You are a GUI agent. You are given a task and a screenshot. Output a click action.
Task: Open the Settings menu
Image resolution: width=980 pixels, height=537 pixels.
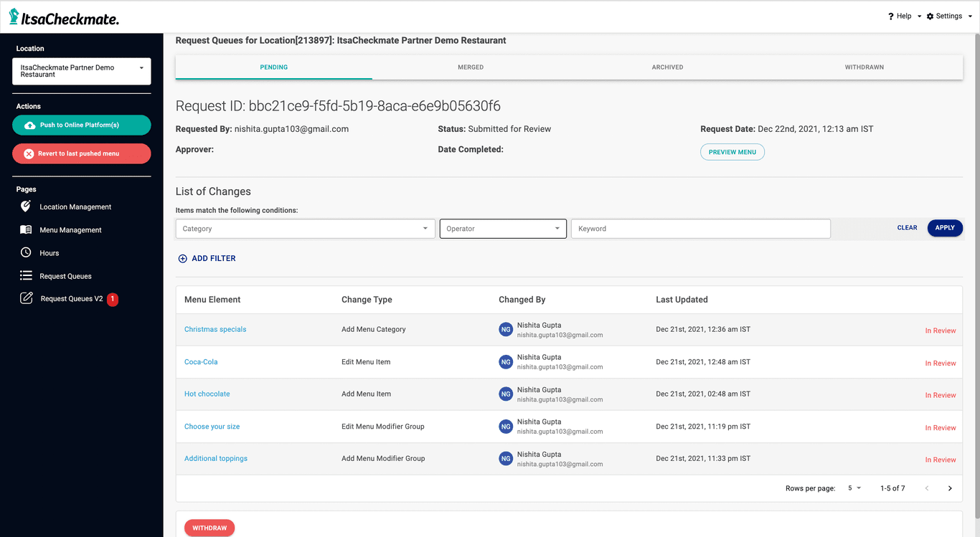949,16
